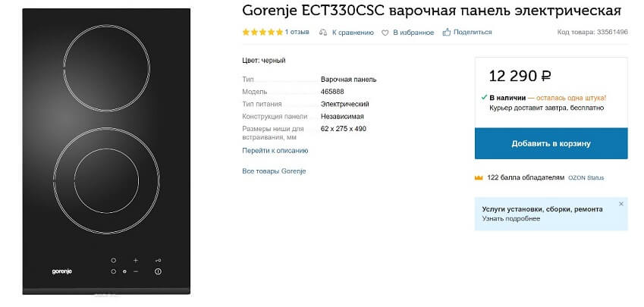This screenshot has width=644, height=307.
Task: Click 'Код товара: 33561496' text
Action: pos(592,32)
